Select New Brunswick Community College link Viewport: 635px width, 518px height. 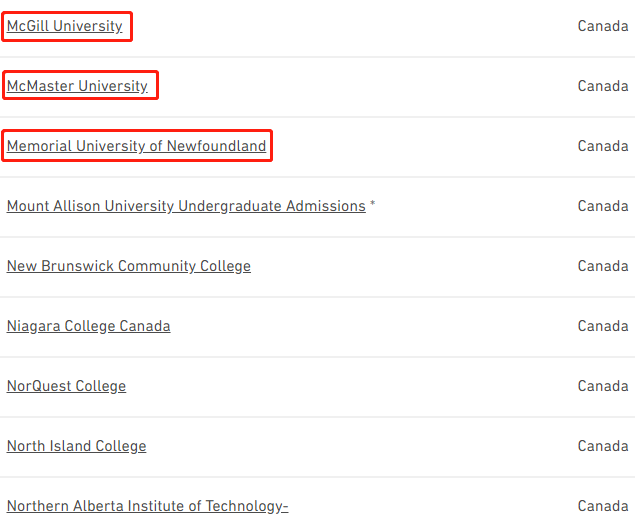[x=129, y=266]
